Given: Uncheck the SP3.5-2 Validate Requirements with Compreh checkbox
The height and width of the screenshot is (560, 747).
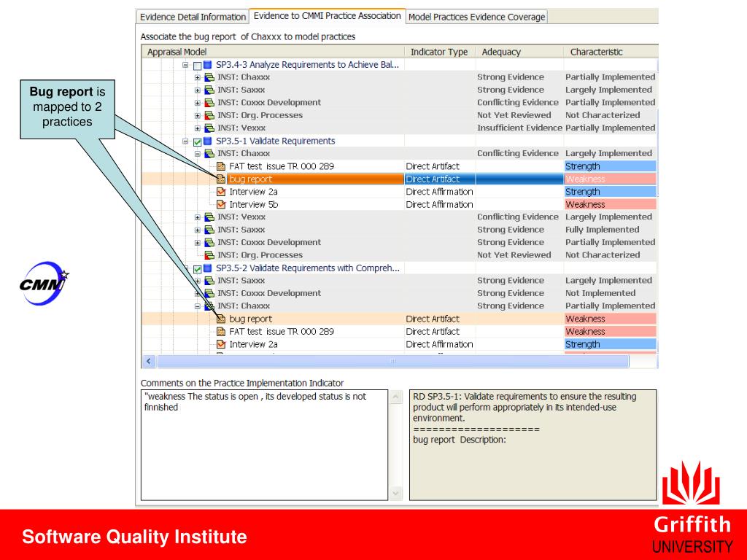Looking at the screenshot, I should (x=197, y=269).
